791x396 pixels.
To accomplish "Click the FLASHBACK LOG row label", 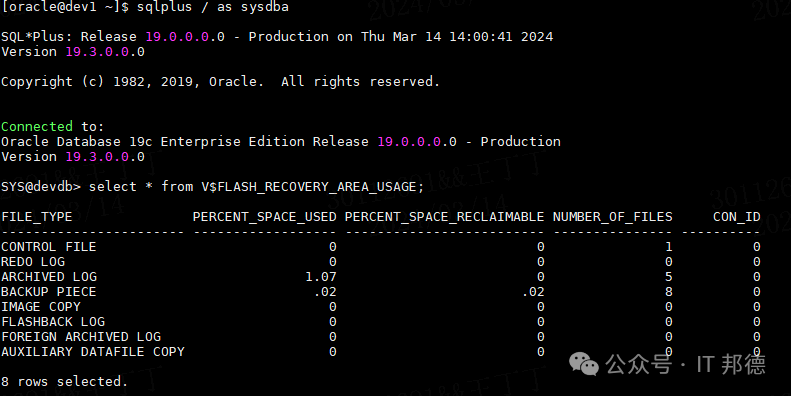I will coord(53,322).
